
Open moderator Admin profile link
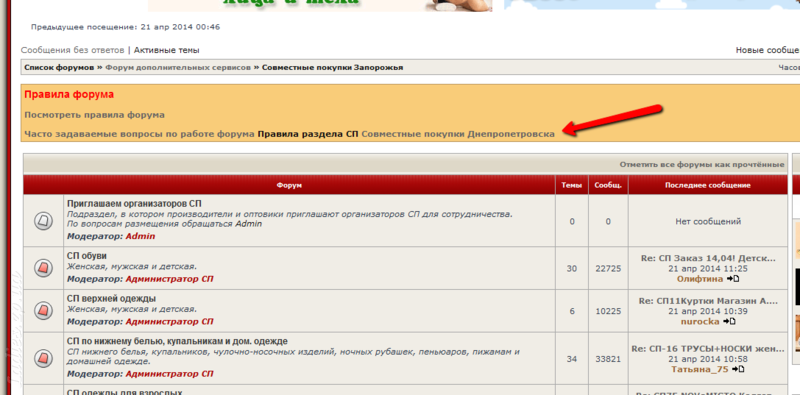pyautogui.click(x=140, y=236)
